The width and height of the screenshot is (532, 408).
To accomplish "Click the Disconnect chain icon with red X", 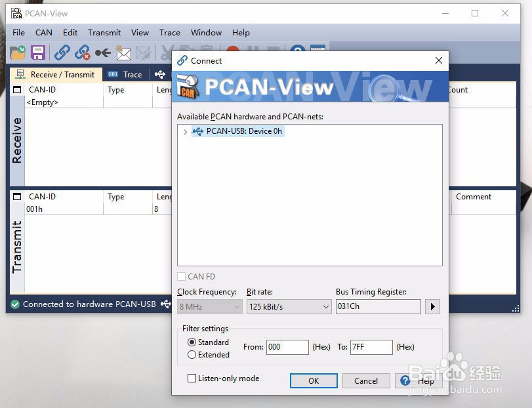I will tap(83, 52).
